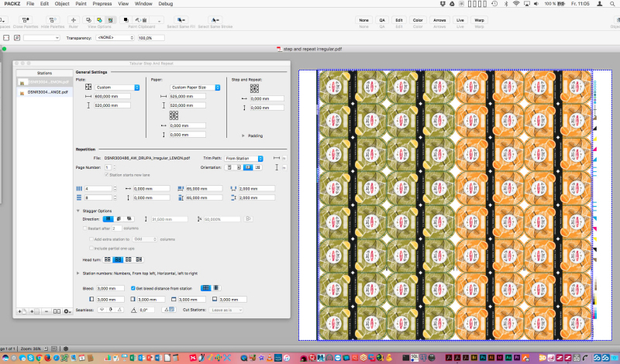Click the fill box icon in options bar
The height and width of the screenshot is (364, 620).
point(6,38)
